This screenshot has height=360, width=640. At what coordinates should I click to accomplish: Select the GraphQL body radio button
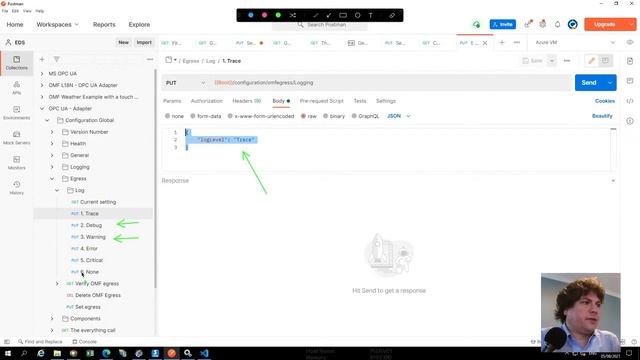pos(354,116)
